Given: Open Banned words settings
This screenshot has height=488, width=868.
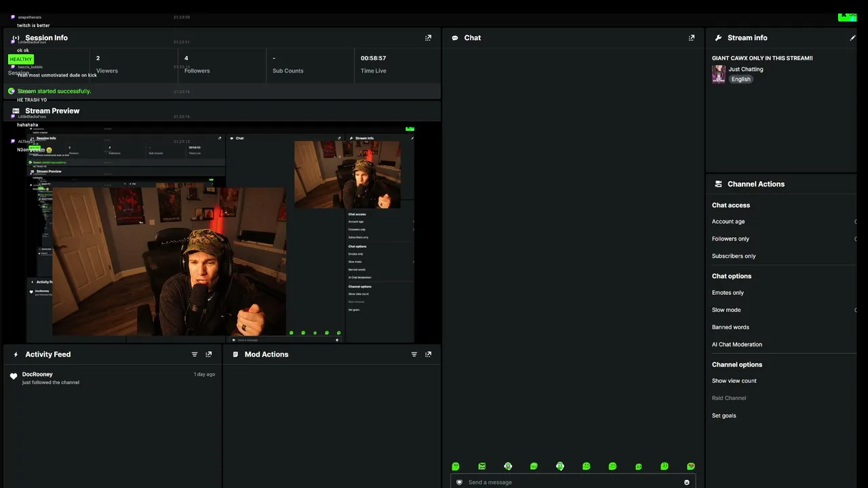Looking at the screenshot, I should 730,327.
